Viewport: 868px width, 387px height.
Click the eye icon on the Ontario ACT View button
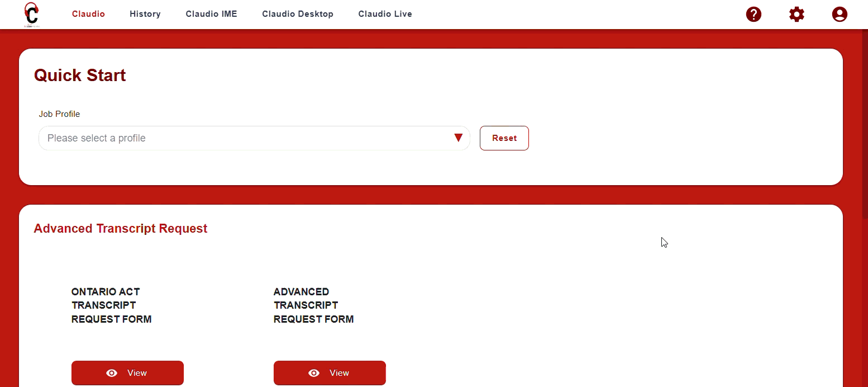112,372
